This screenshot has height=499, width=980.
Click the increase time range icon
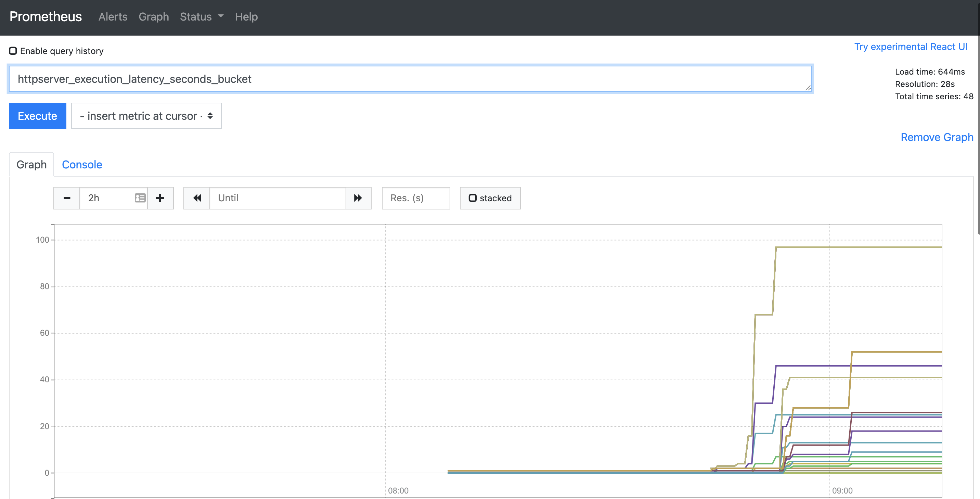click(x=161, y=197)
